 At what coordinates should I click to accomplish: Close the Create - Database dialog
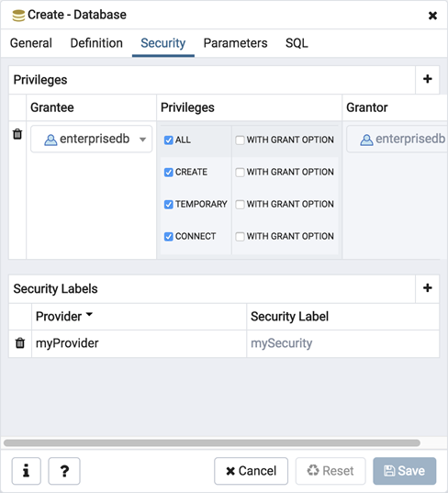432,16
